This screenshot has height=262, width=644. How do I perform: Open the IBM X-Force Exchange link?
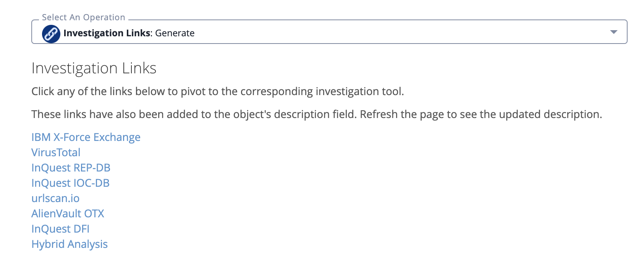coord(86,137)
